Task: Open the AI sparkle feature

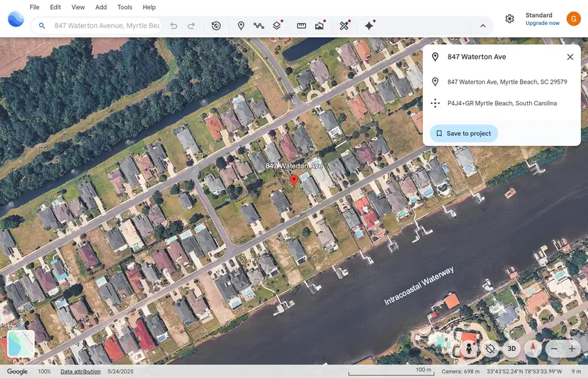Action: click(x=368, y=26)
